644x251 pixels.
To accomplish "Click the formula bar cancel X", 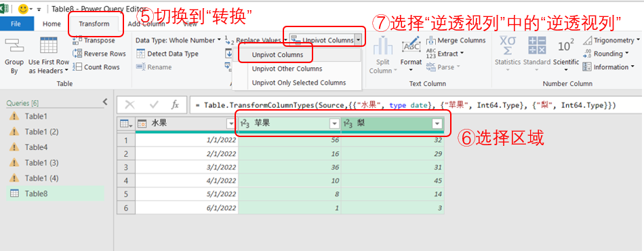I will pos(129,104).
